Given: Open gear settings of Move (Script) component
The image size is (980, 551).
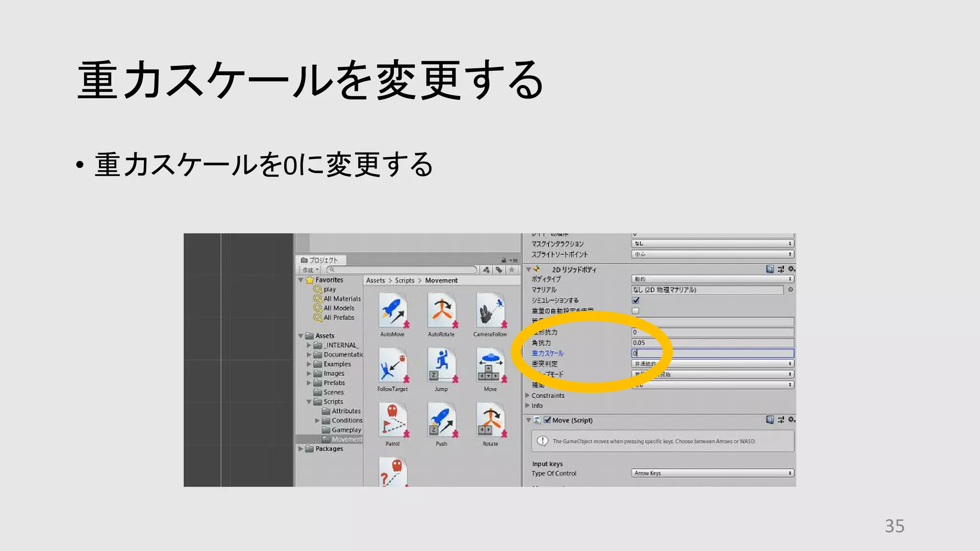Looking at the screenshot, I should coord(791,420).
